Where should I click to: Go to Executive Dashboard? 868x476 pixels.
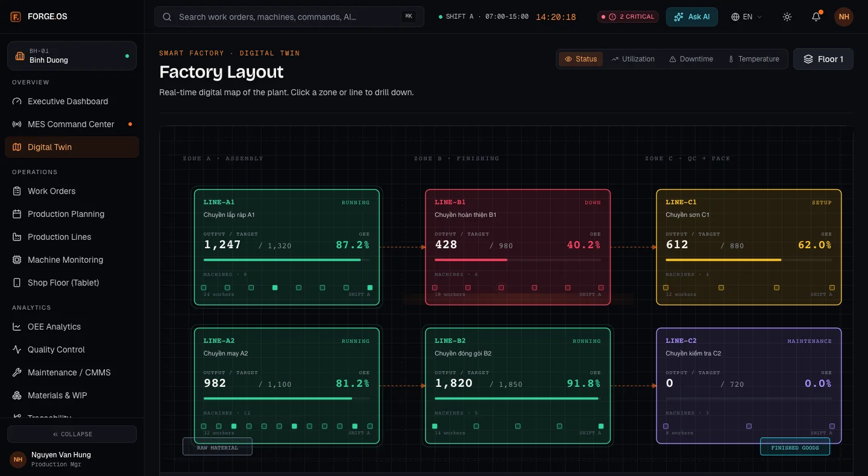[72, 101]
